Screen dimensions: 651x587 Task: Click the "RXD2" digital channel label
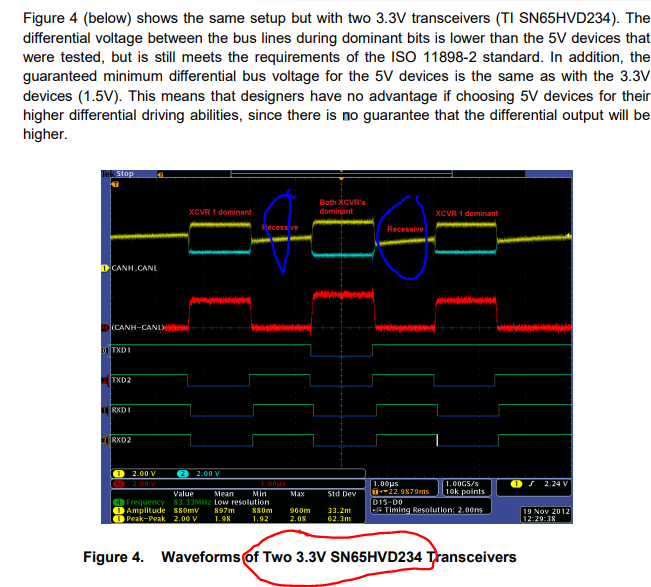[x=121, y=440]
